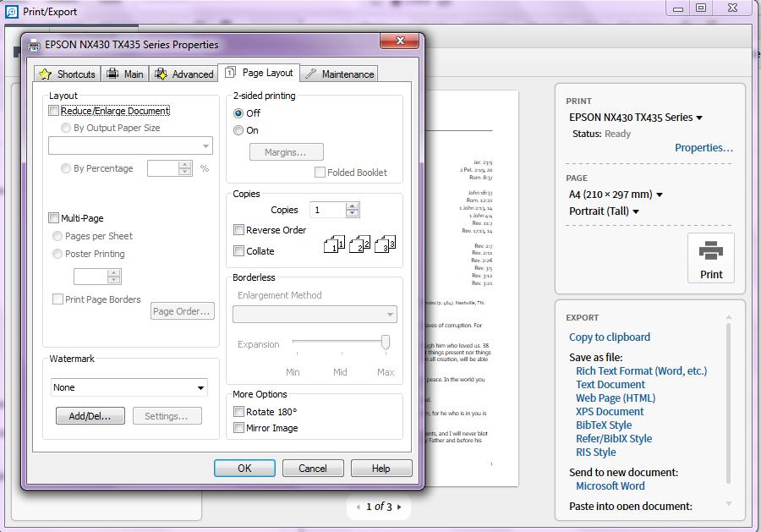Confirm settings with the OK button
The height and width of the screenshot is (532, 761).
click(245, 468)
